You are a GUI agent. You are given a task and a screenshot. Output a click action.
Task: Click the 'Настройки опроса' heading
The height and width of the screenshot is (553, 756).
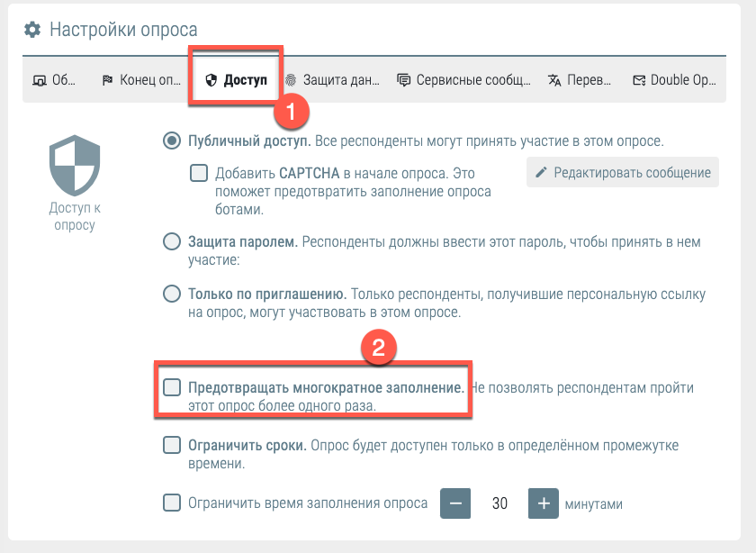(123, 30)
